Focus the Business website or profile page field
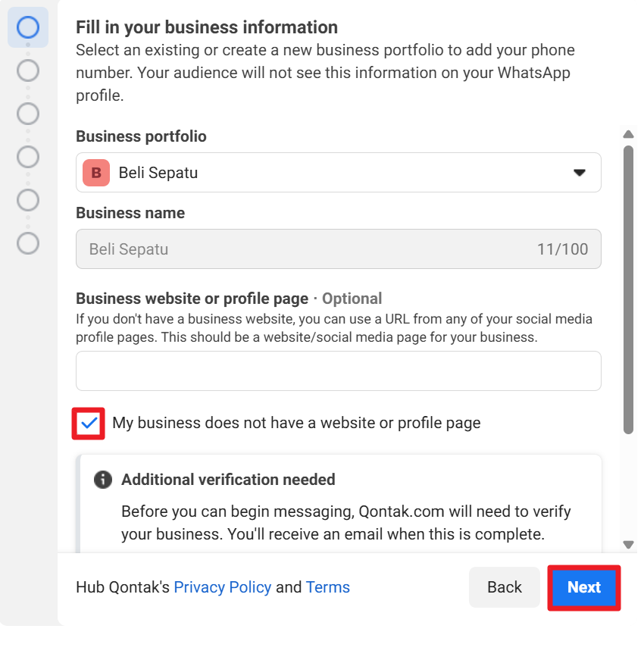 (x=338, y=371)
